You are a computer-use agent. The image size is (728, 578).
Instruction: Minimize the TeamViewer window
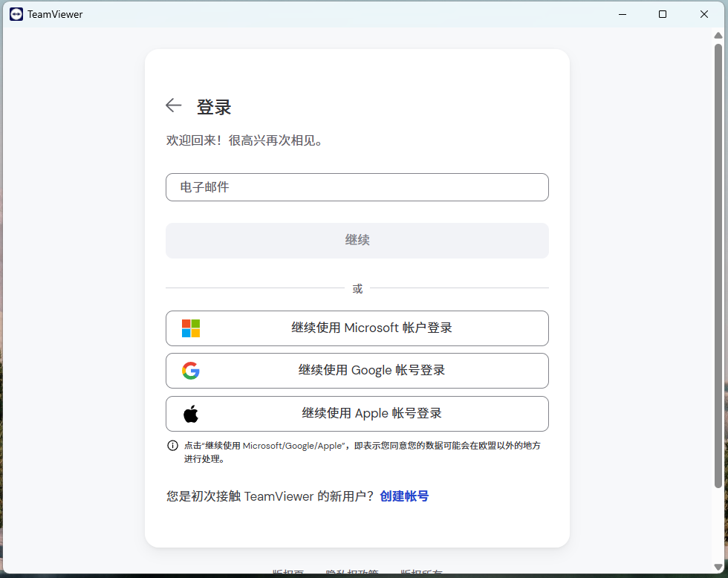point(623,14)
